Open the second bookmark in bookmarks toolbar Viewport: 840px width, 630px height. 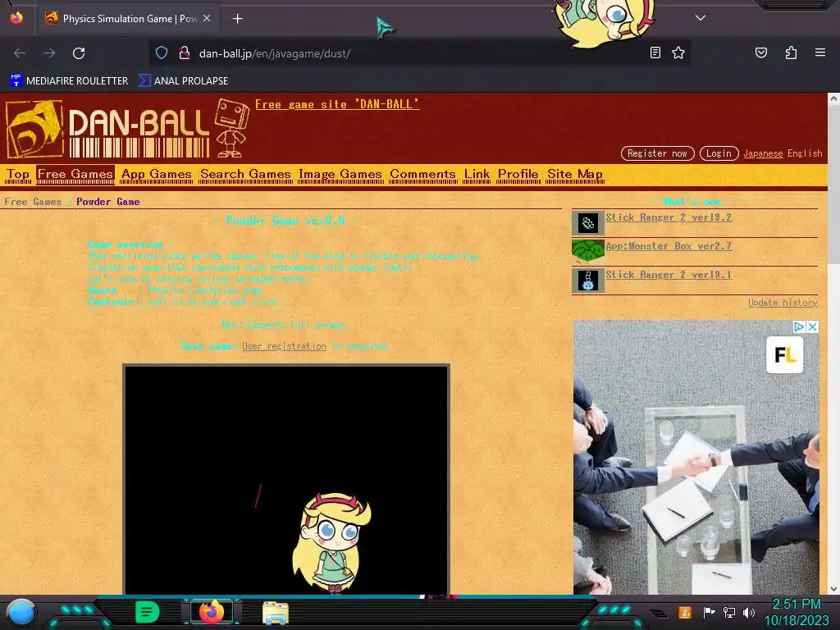coord(183,81)
